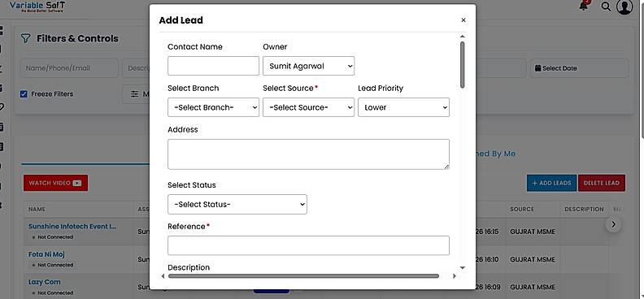The image size is (644, 299).
Task: Click the dialog vertical scrollbar thumb
Action: click(462, 65)
